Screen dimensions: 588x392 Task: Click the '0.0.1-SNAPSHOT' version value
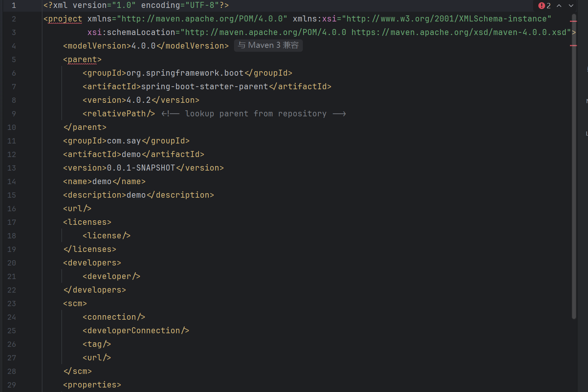[141, 168]
